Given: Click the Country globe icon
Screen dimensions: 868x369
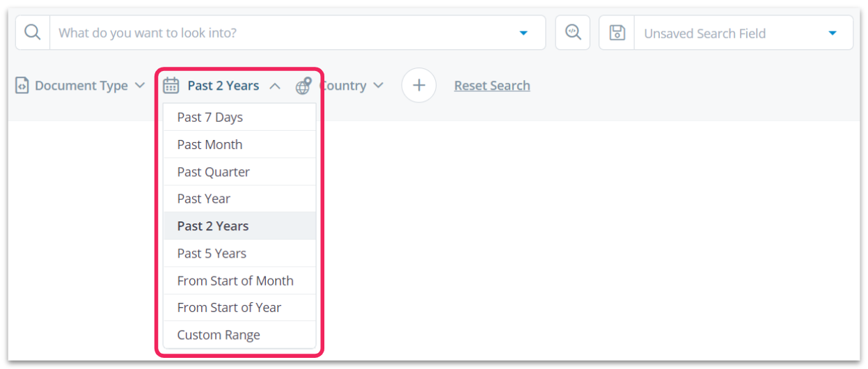Looking at the screenshot, I should (x=303, y=86).
